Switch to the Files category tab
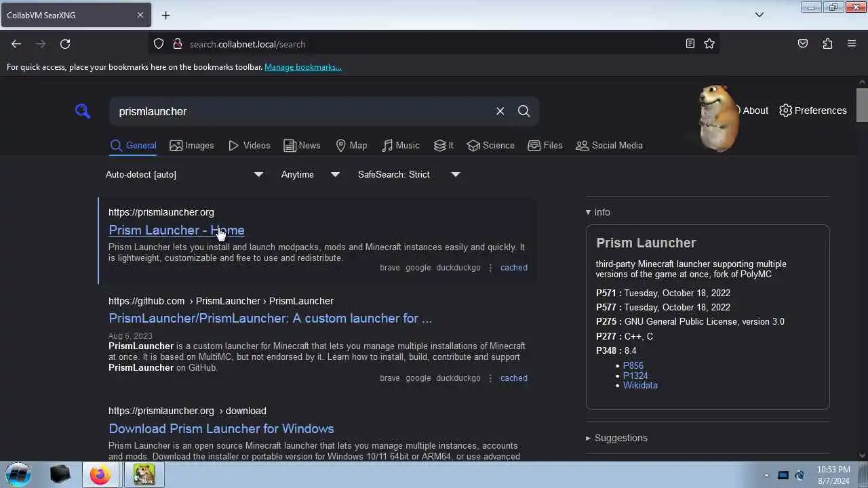868x488 pixels. pos(545,145)
